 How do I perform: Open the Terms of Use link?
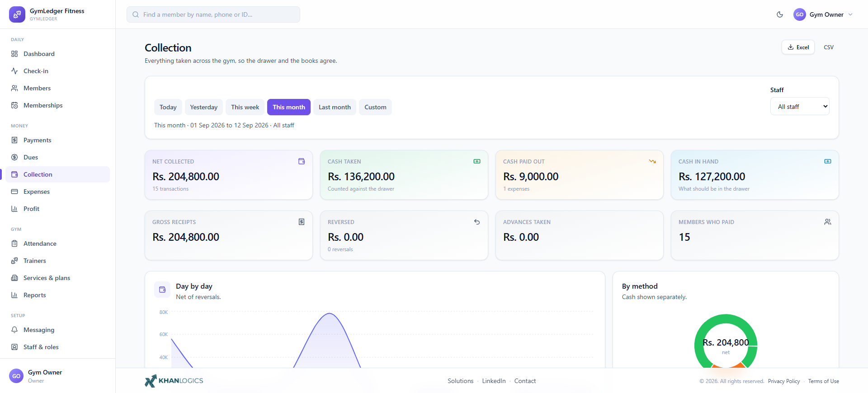click(824, 381)
